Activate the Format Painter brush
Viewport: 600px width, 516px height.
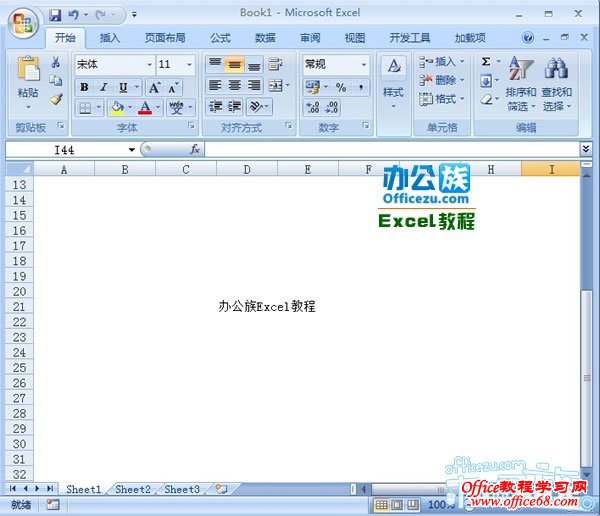pyautogui.click(x=56, y=100)
